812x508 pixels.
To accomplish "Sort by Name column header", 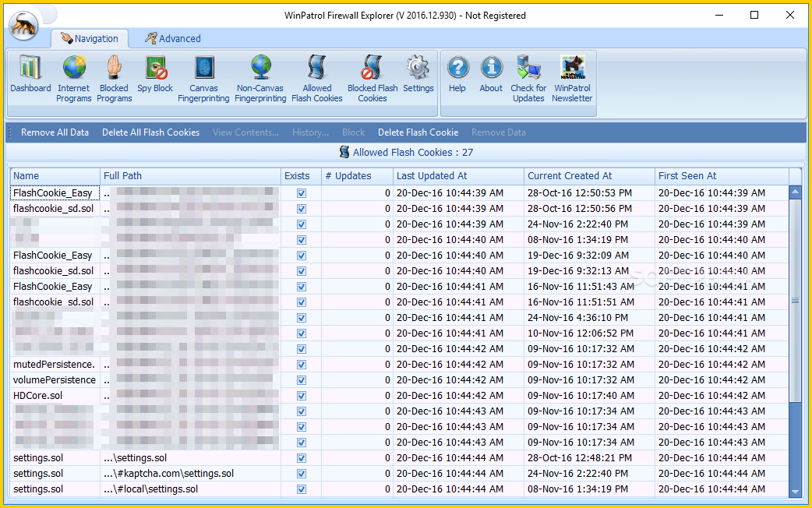I will click(x=55, y=176).
